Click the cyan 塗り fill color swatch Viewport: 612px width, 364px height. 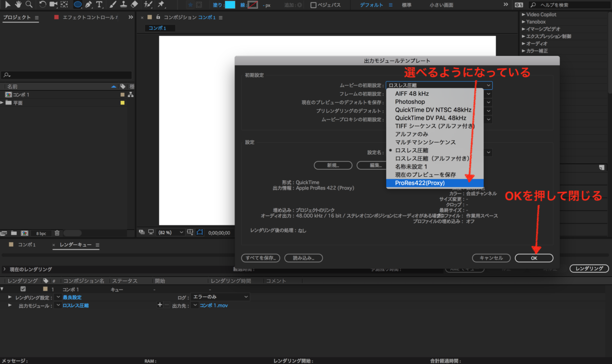point(230,5)
